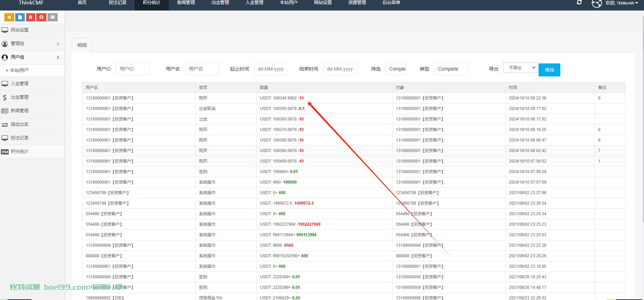Click the monitor icon beside sidebar 投注记录
644x300 pixels.
coord(5,138)
